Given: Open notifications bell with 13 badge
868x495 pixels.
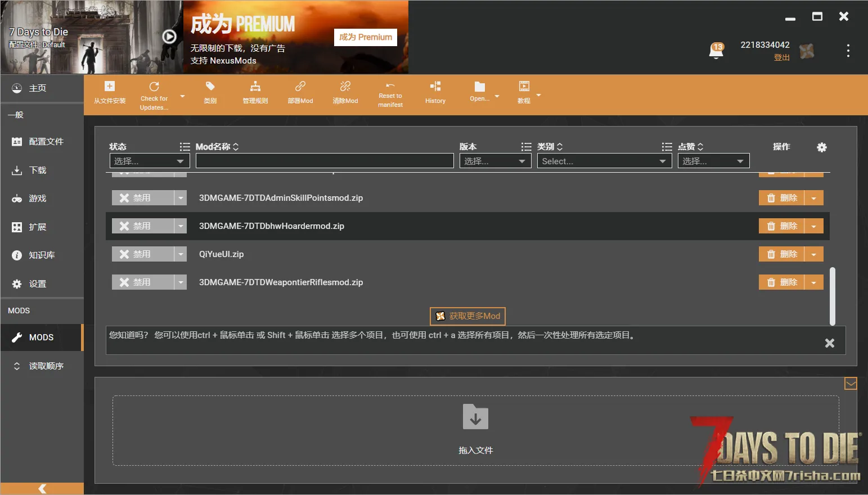Looking at the screenshot, I should click(716, 51).
